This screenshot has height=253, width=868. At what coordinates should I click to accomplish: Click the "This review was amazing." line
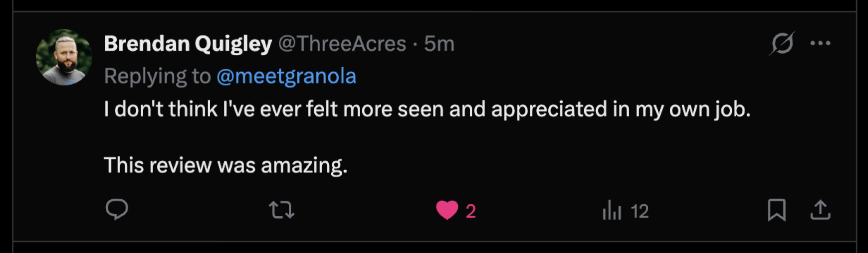pyautogui.click(x=225, y=165)
